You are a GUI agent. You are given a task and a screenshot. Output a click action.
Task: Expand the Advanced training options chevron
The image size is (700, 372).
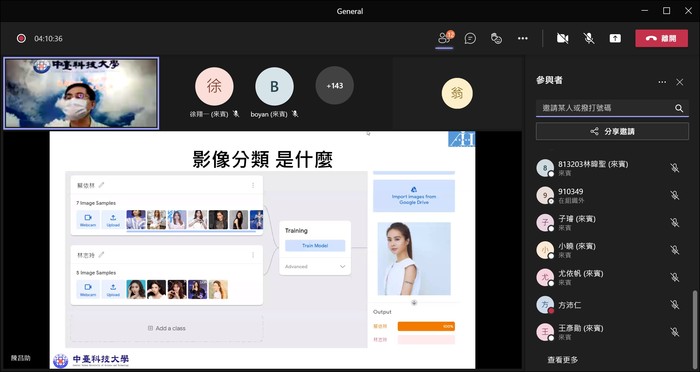pyautogui.click(x=342, y=267)
